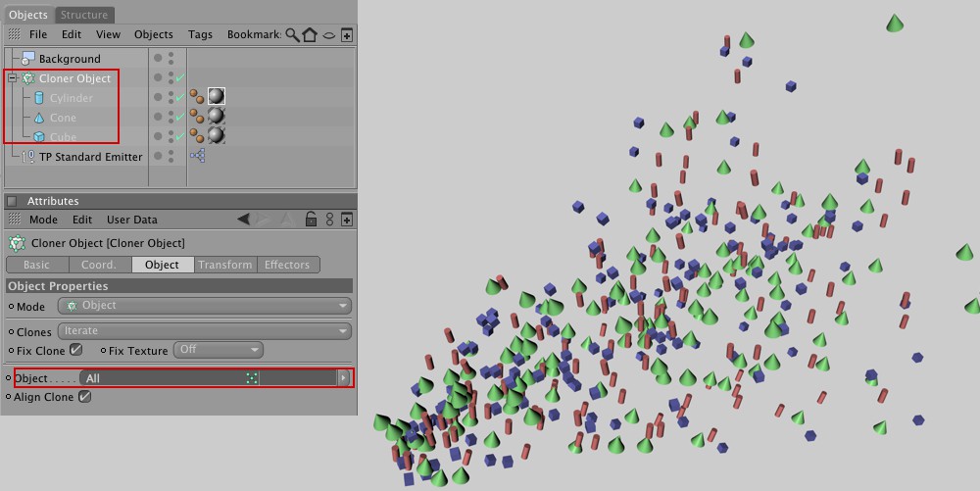Switch to the Structure tab

[84, 15]
